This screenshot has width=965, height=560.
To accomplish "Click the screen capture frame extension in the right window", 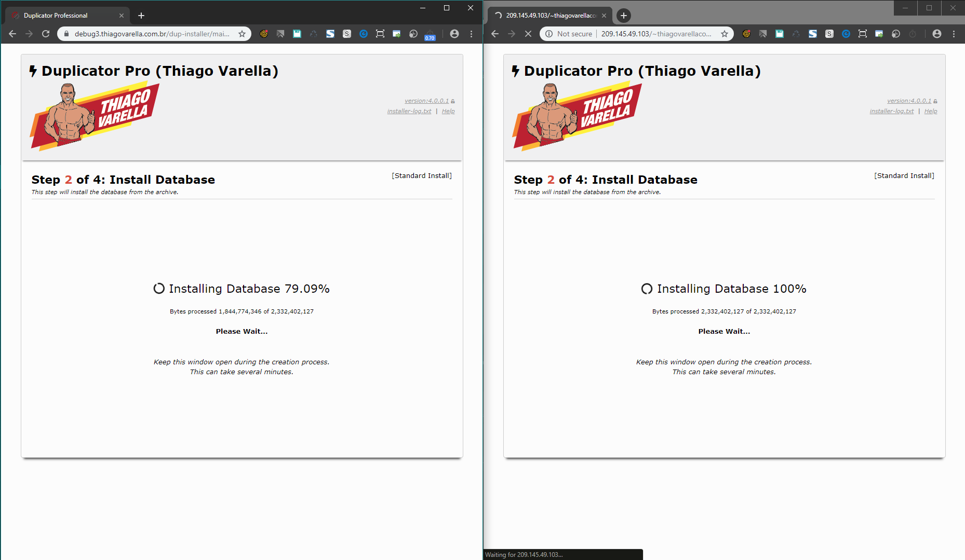I will [863, 34].
